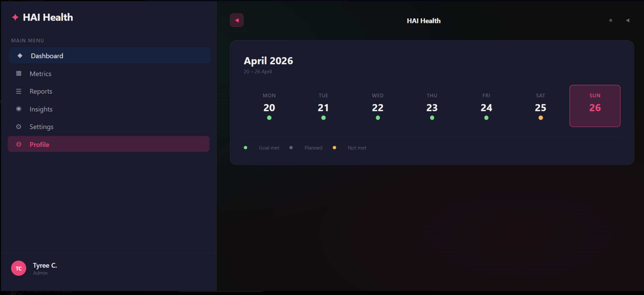The height and width of the screenshot is (295, 644).
Task: Click the Dashboard diamond icon
Action: (20, 56)
